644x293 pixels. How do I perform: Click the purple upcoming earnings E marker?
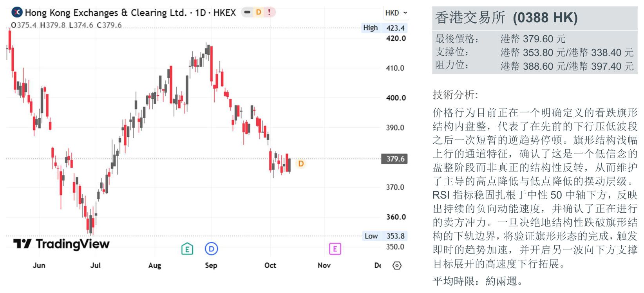[335, 249]
